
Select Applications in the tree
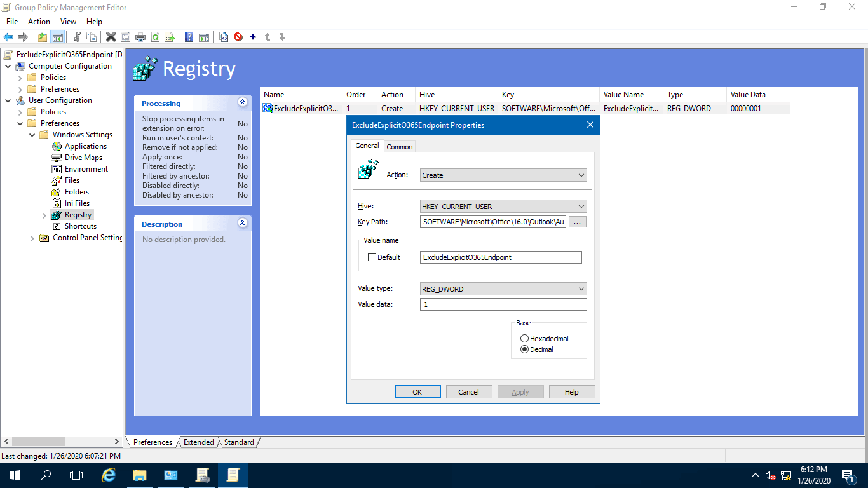[85, 146]
